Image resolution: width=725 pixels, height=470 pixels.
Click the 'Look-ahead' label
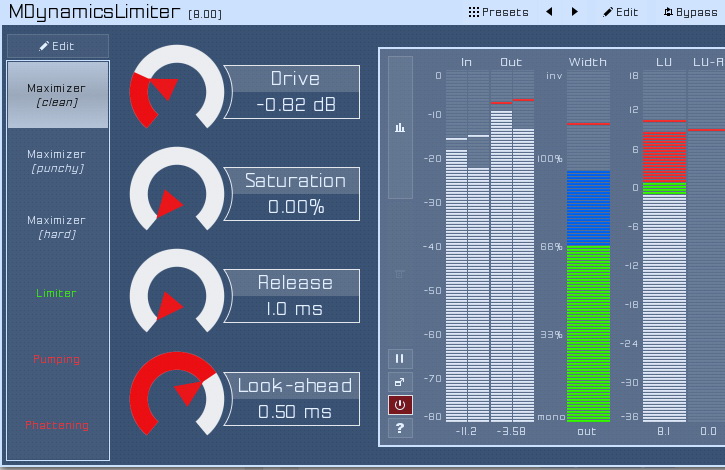click(295, 385)
